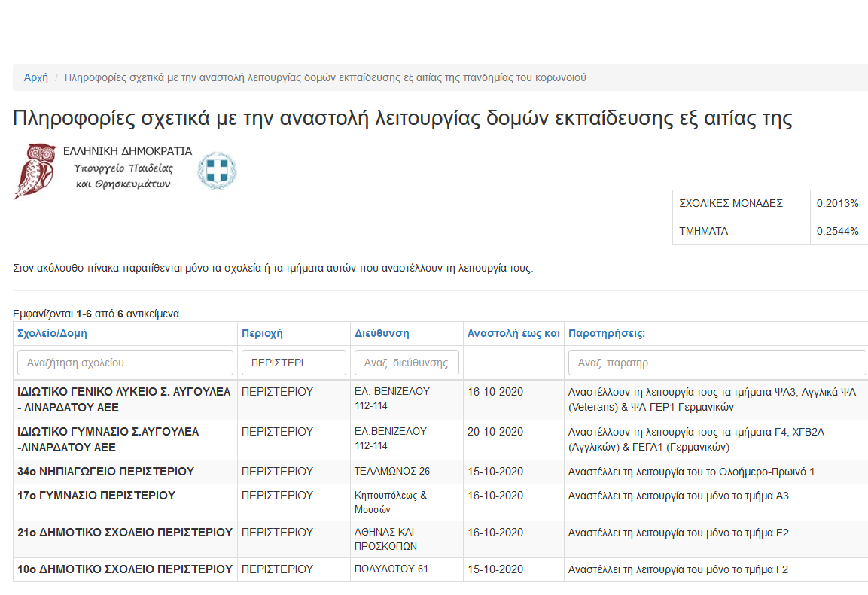Sort by Διεύθυνση column header
868x595 pixels.
point(382,333)
